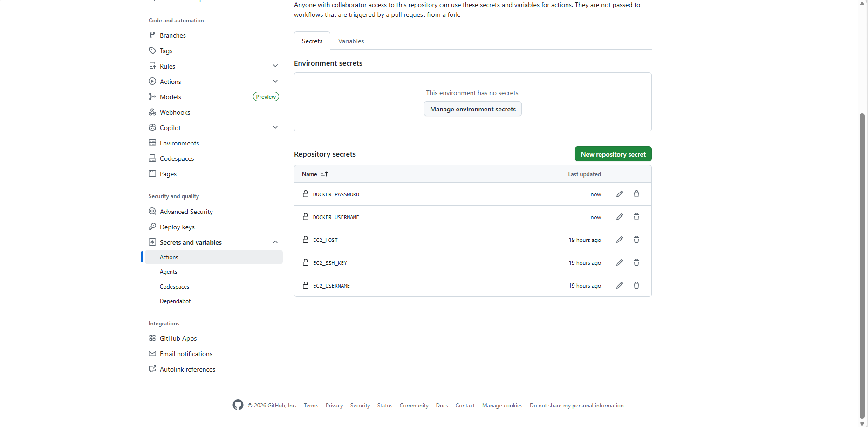
Task: Delete the DOCKER_PASSWORD secret trash icon
Action: [x=636, y=194]
